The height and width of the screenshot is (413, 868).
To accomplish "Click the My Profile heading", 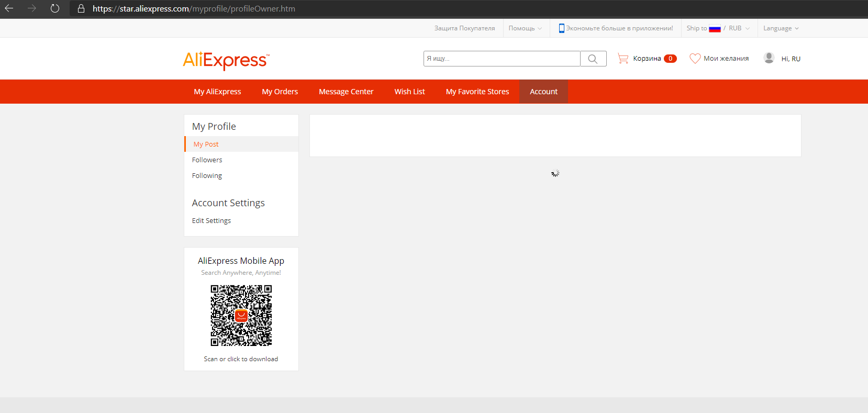I will point(214,127).
